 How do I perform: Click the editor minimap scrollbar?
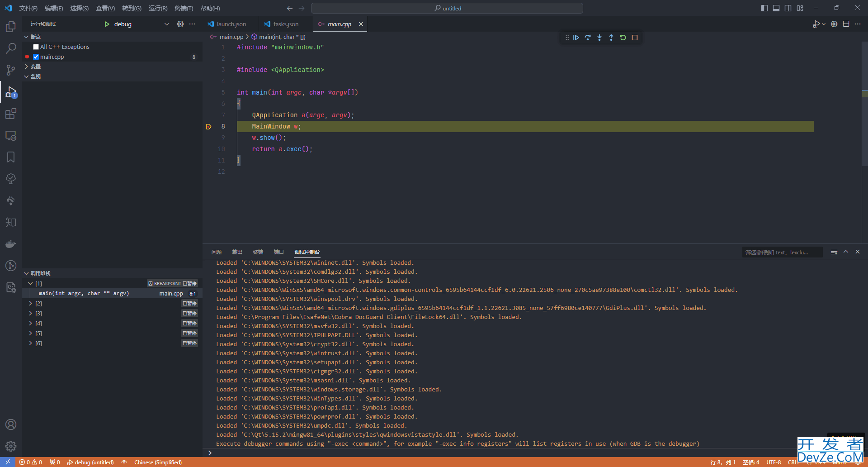tap(865, 104)
